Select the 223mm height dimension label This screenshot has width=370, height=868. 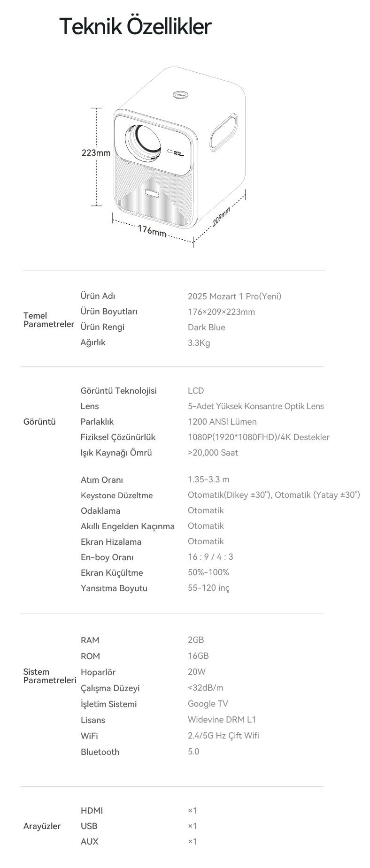click(96, 153)
